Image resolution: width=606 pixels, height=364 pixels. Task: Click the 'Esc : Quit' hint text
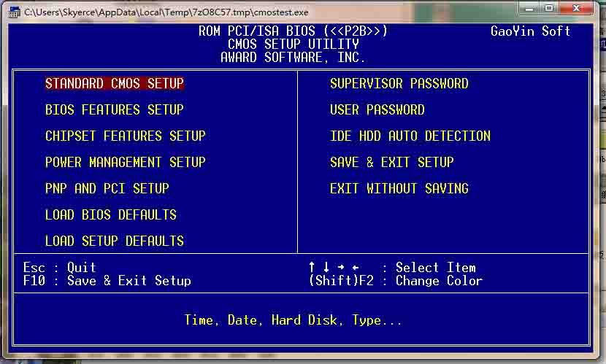point(60,268)
